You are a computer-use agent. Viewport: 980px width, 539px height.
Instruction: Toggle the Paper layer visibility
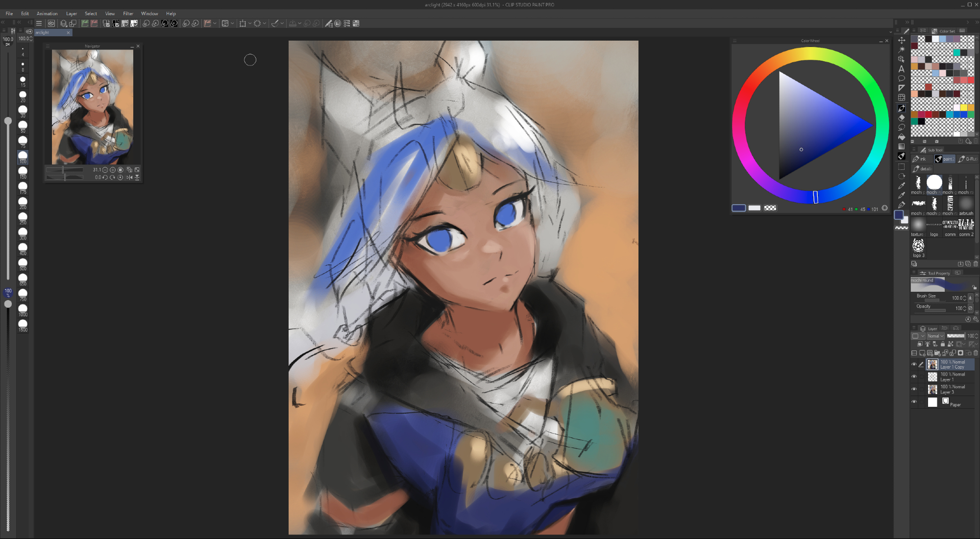(914, 402)
